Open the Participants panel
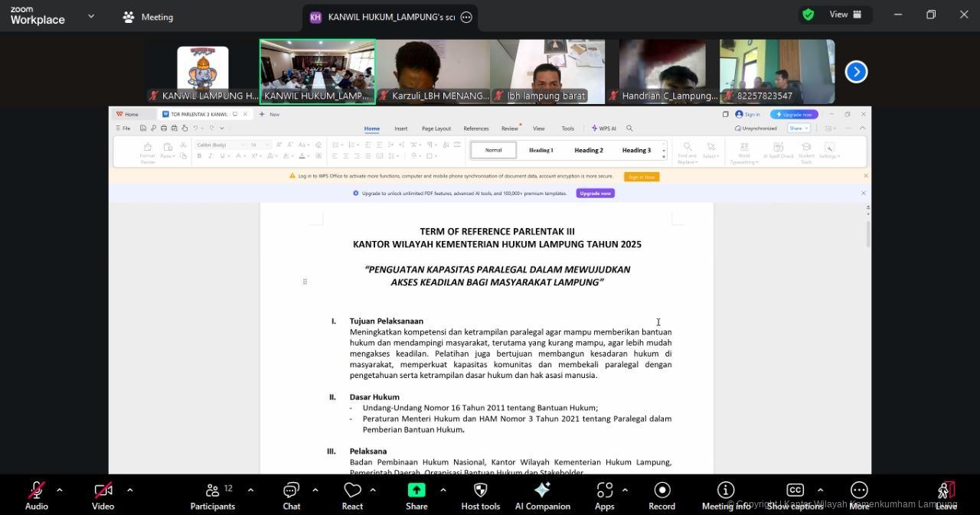This screenshot has height=515, width=980. tap(212, 495)
